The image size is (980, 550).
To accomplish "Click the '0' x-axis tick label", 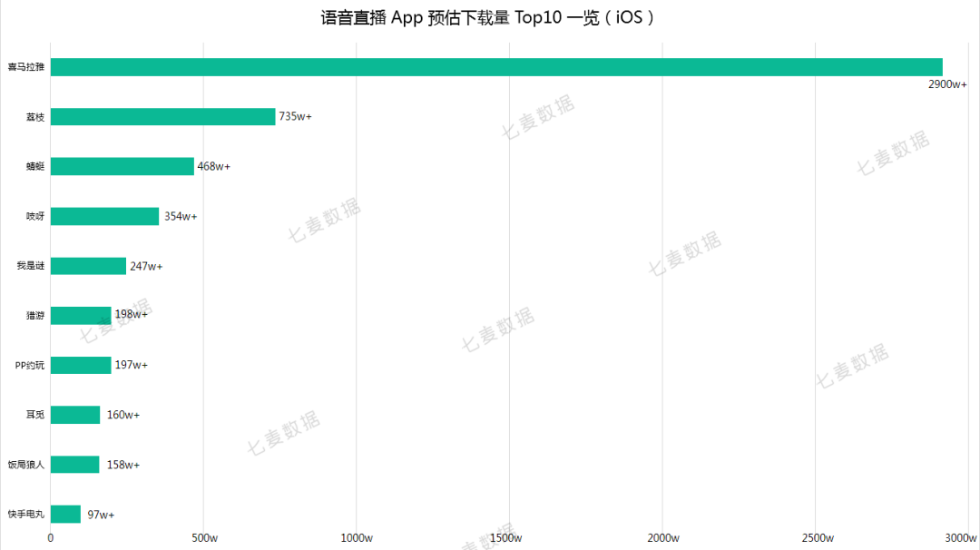I will click(x=51, y=538).
